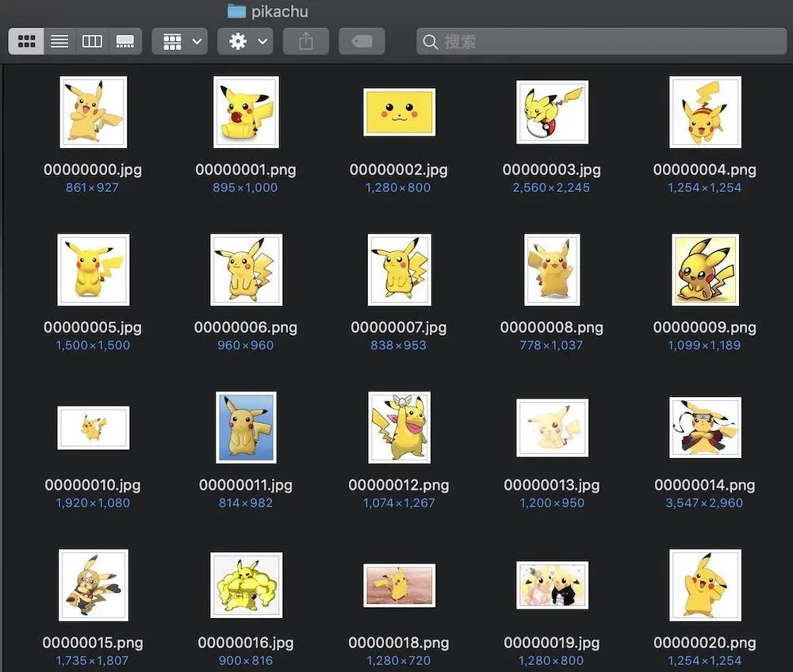Select thumbnail of 00000007.jpg
This screenshot has height=672, width=793.
point(399,269)
